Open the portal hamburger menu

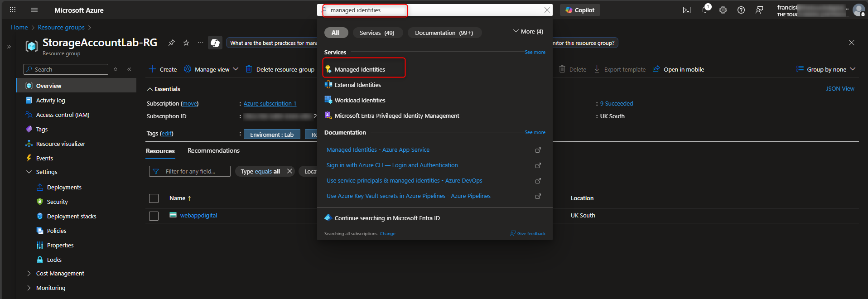(x=34, y=10)
